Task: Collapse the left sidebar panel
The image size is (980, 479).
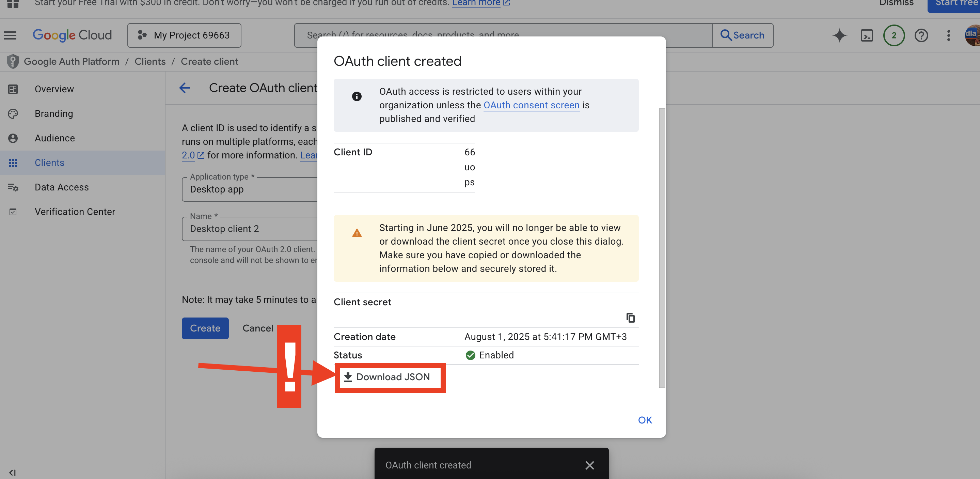Action: pos(12,473)
